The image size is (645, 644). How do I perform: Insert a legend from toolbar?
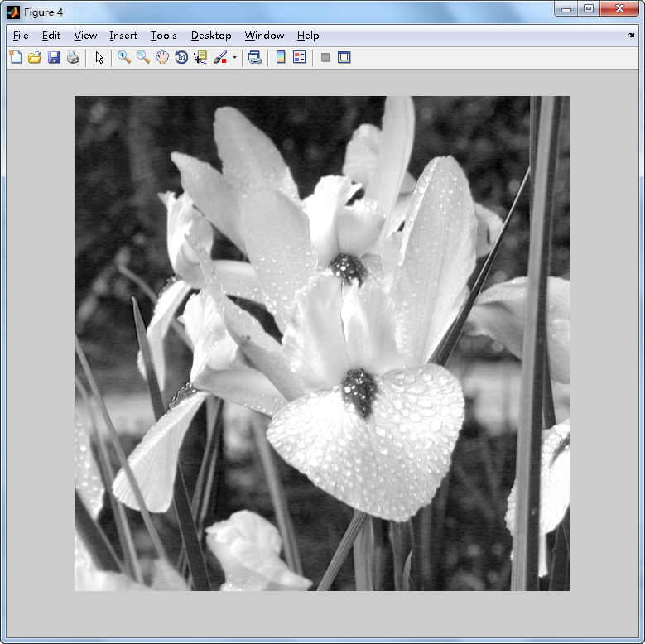tap(300, 57)
